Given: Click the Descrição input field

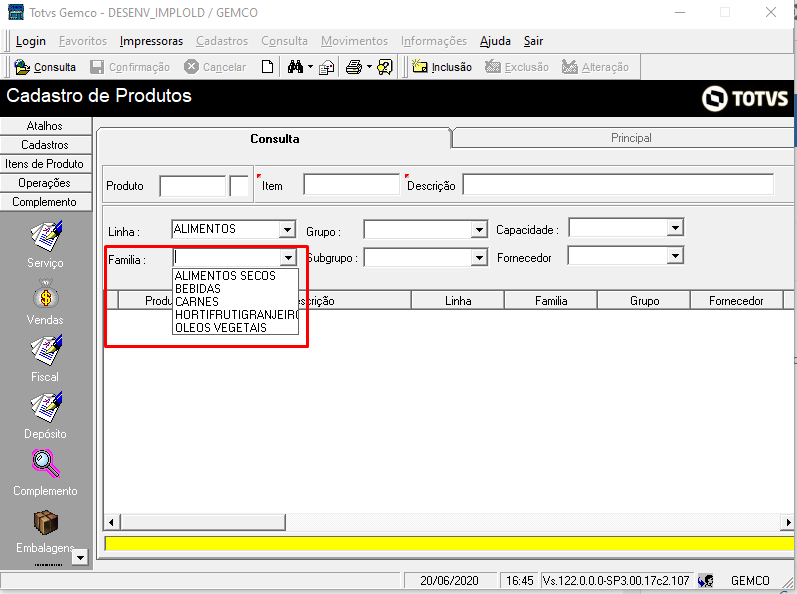Looking at the screenshot, I should pyautogui.click(x=618, y=184).
